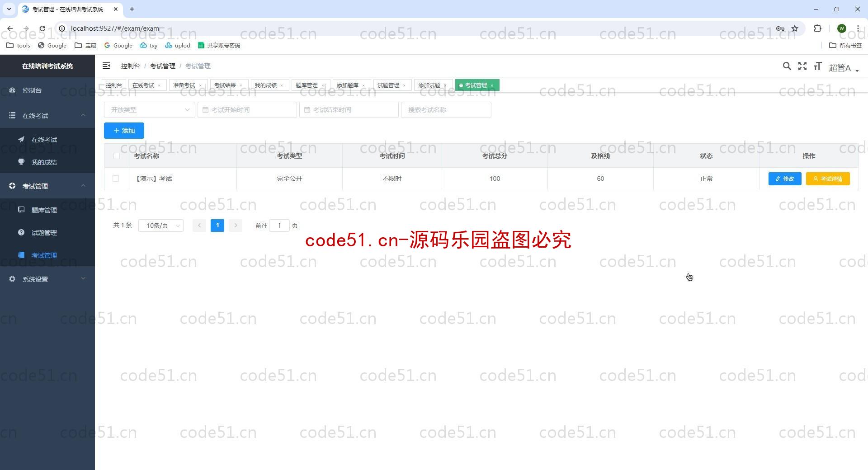Close the 我的成绩 page tab
The image size is (868, 470).
[x=282, y=85]
